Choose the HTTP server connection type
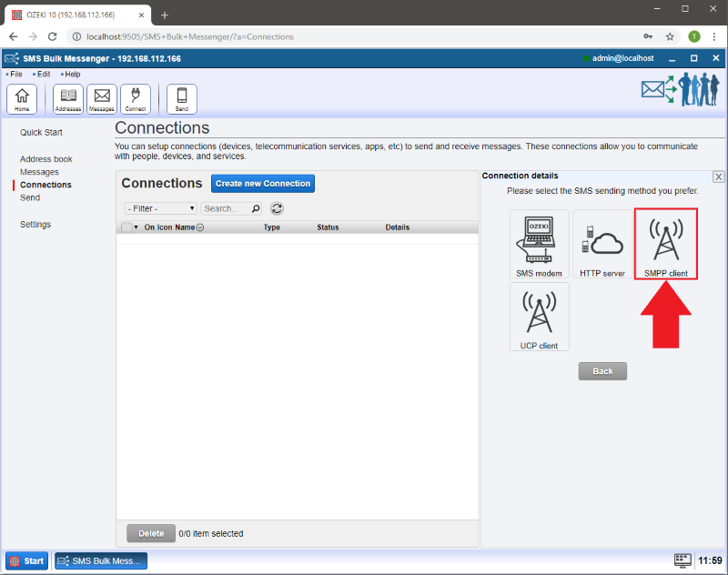This screenshot has height=575, width=728. [602, 244]
